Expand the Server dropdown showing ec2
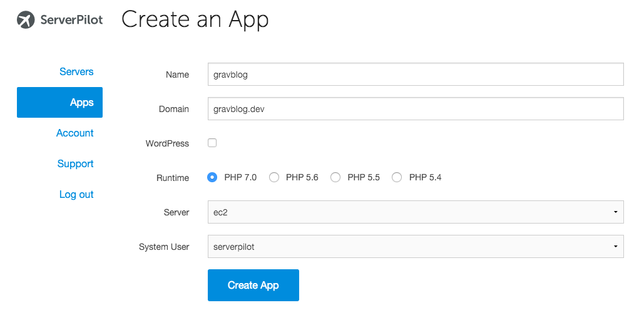Viewport: 644px width, 320px height. [416, 212]
